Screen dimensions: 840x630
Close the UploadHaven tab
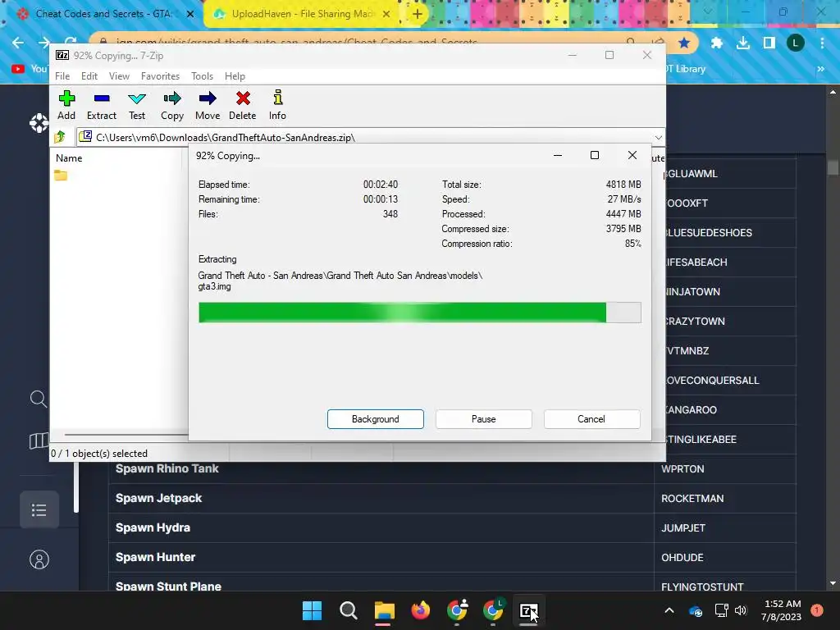[x=386, y=14]
